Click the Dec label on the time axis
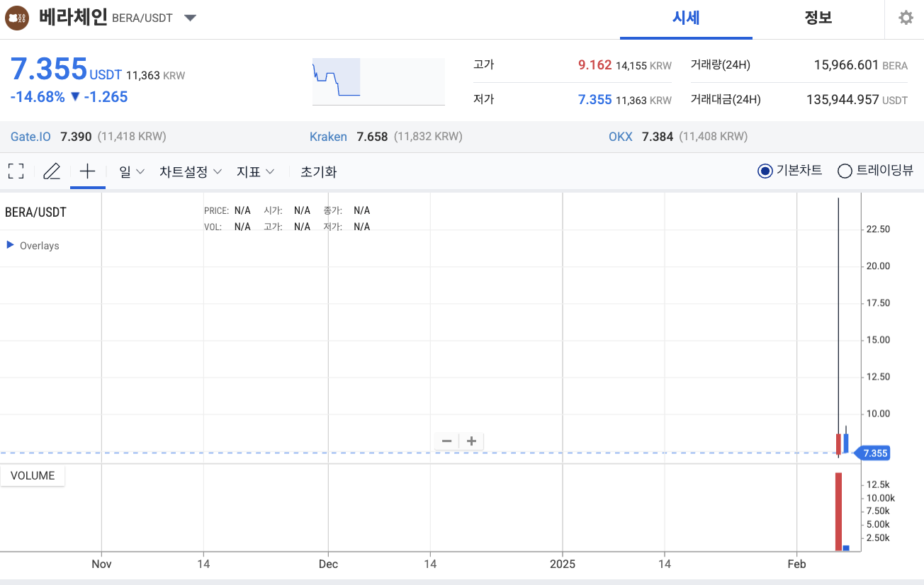Viewport: 924px width, 585px height. (x=328, y=564)
